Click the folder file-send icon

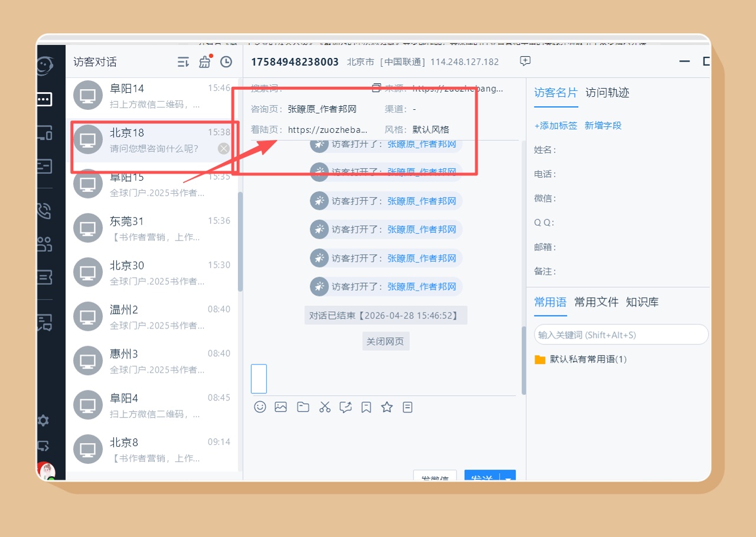pyautogui.click(x=303, y=407)
